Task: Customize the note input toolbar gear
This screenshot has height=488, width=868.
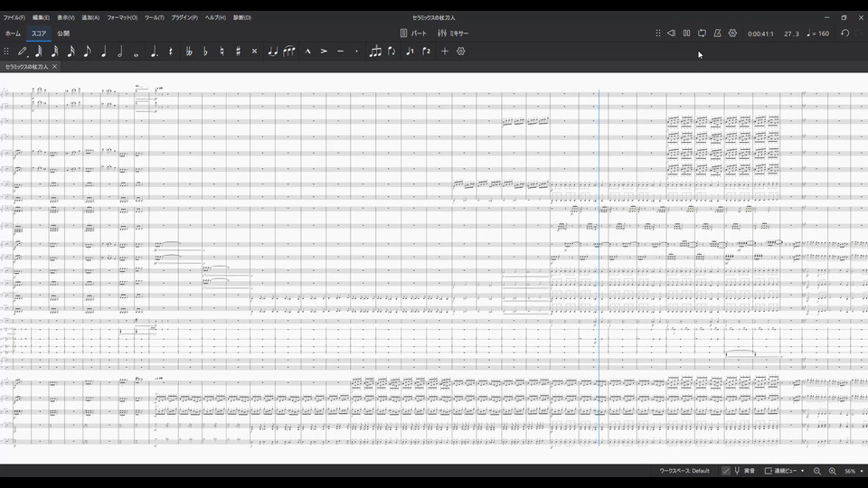Action: tap(460, 52)
